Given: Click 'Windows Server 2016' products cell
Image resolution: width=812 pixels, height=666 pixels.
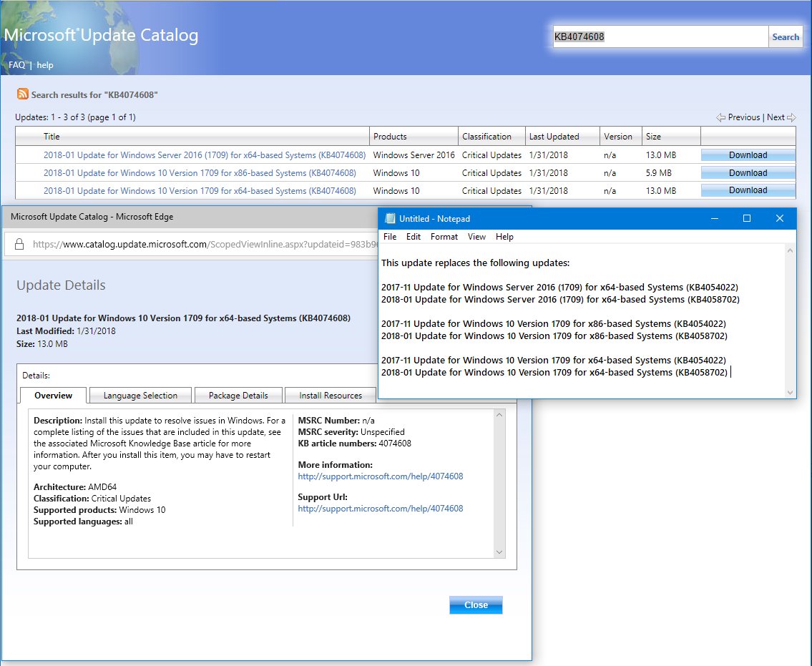Looking at the screenshot, I should point(414,155).
